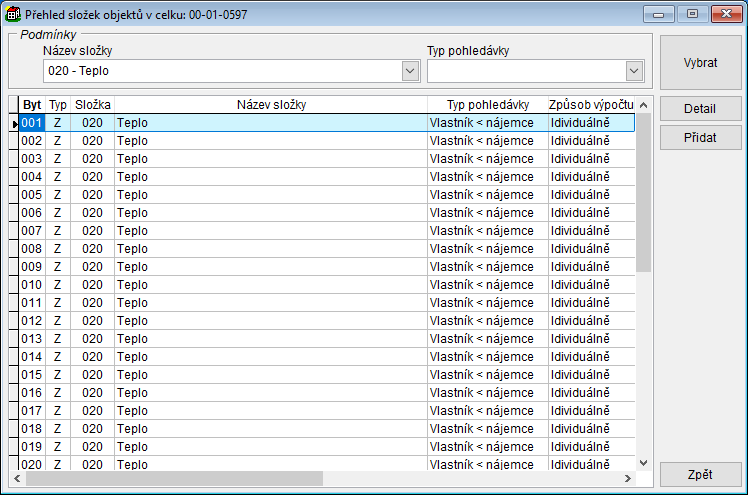This screenshot has width=748, height=495.
Task: Click the vertical scrollbar up arrow
Action: pos(644,104)
